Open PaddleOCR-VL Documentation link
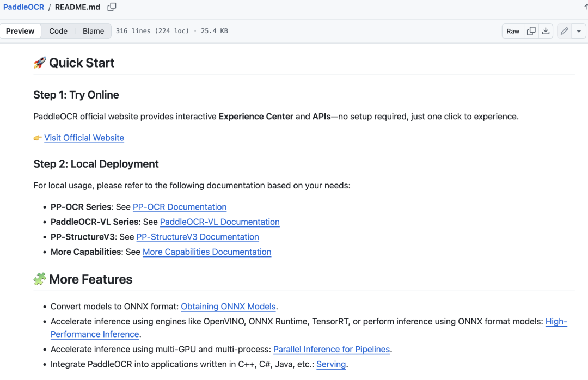Screen dimensions: 588x380 pos(220,222)
